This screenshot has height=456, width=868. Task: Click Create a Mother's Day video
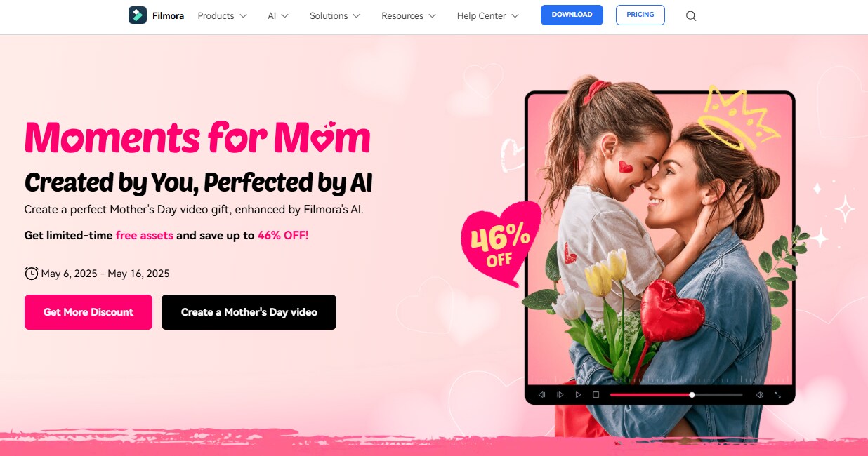[249, 312]
